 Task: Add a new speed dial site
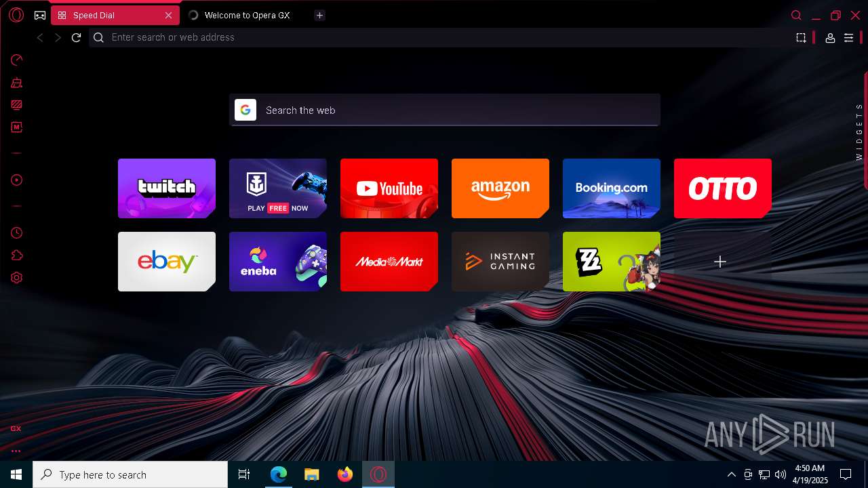[x=720, y=262]
